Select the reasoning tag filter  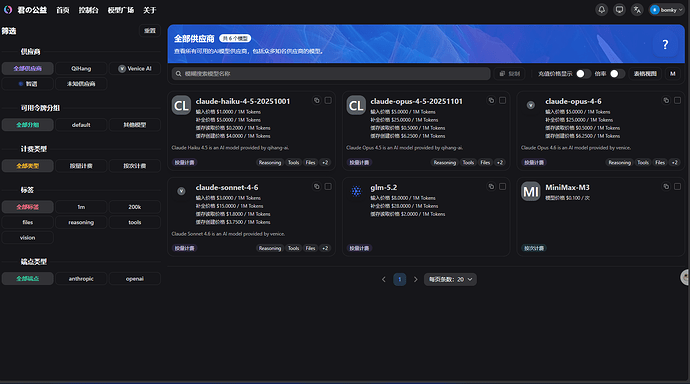point(81,223)
